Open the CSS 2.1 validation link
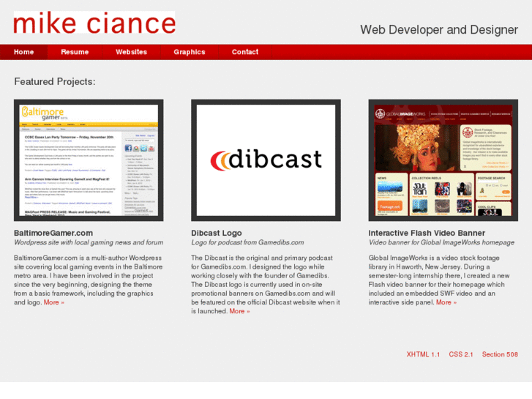Image resolution: width=532 pixels, height=399 pixels. point(461,354)
